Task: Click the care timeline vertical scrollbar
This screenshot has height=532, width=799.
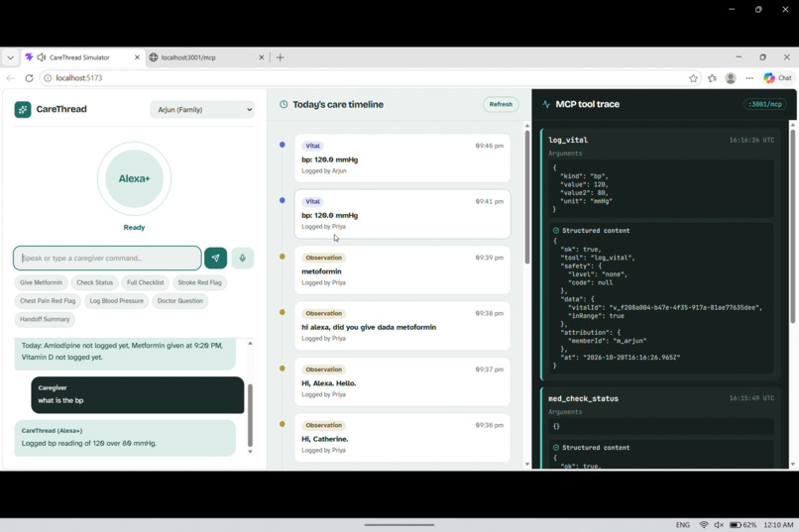Action: (527, 197)
